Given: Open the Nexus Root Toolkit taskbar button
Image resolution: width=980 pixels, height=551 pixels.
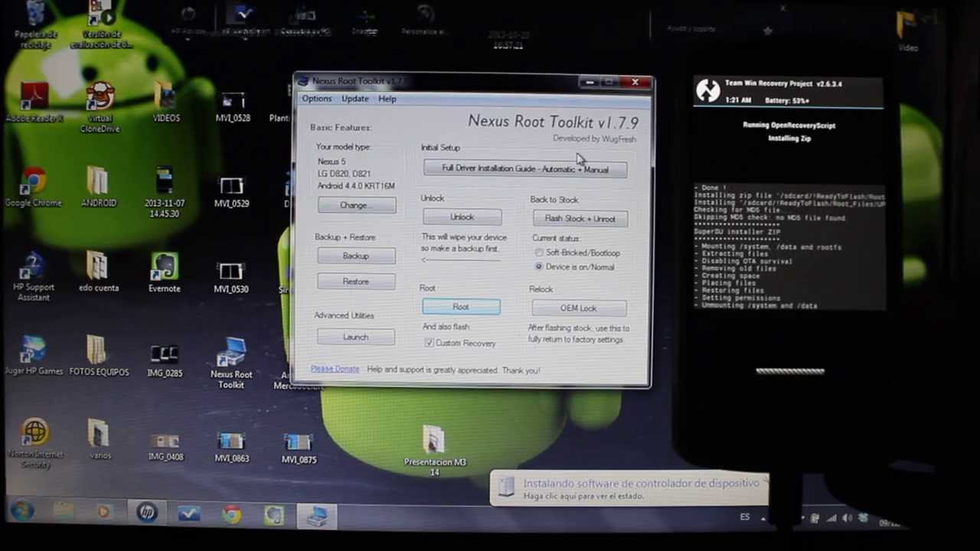Looking at the screenshot, I should pyautogui.click(x=317, y=516).
